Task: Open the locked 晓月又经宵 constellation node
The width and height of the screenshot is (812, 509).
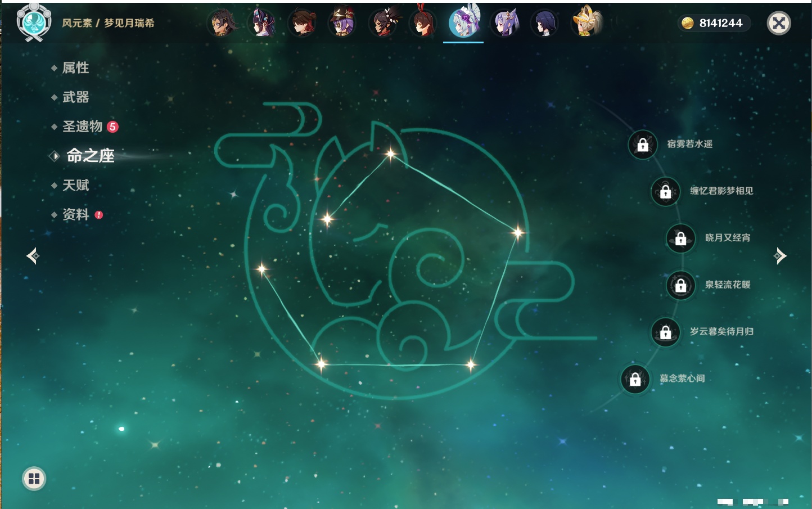Action: [x=681, y=238]
